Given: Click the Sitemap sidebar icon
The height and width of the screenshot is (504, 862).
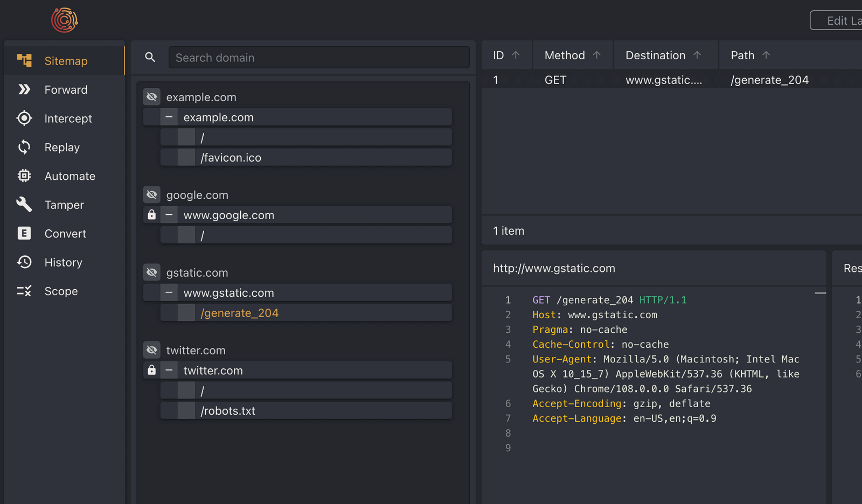Looking at the screenshot, I should (24, 60).
